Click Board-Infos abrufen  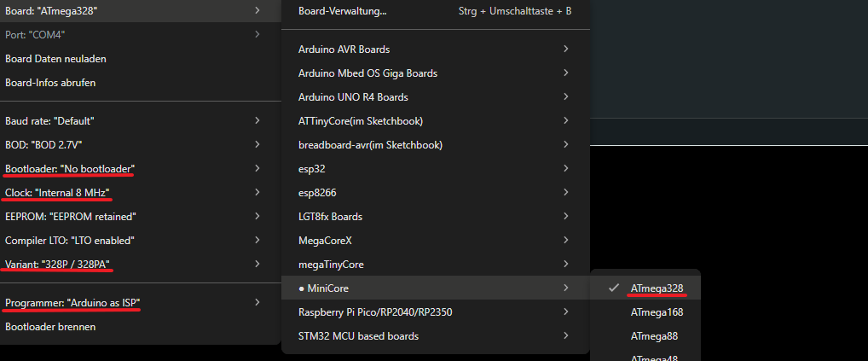pos(50,83)
